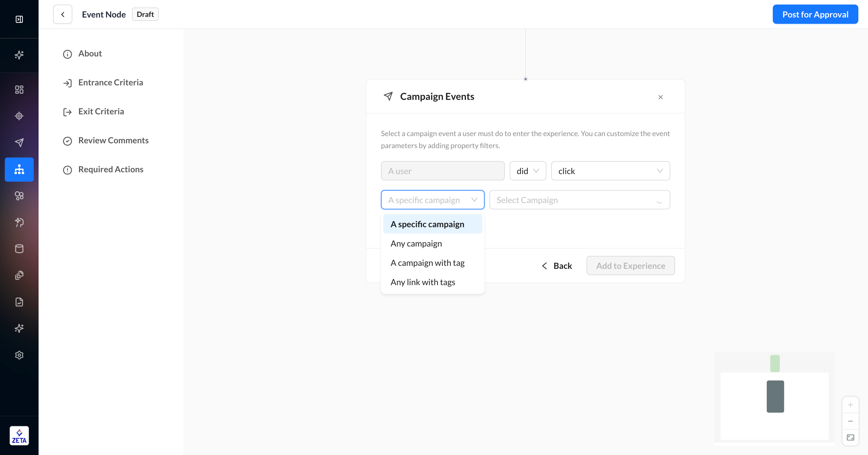
Task: Open the settings gear sidebar icon
Action: [x=19, y=355]
